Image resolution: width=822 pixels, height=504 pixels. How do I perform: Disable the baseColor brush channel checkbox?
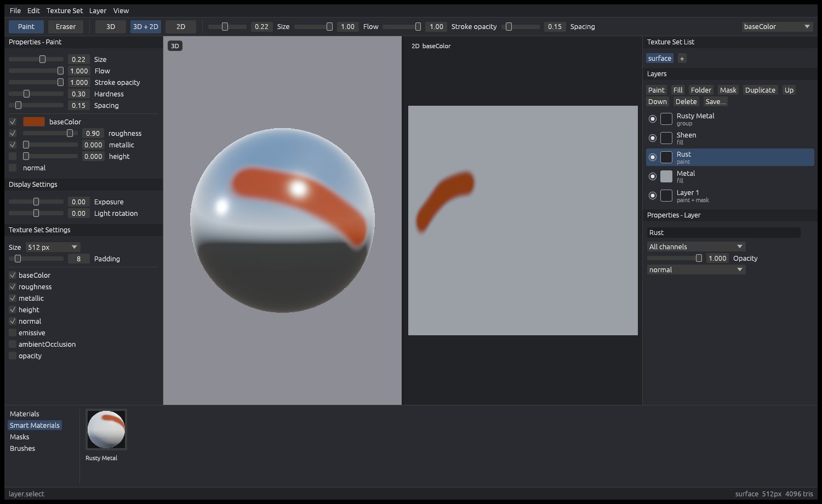[13, 122]
